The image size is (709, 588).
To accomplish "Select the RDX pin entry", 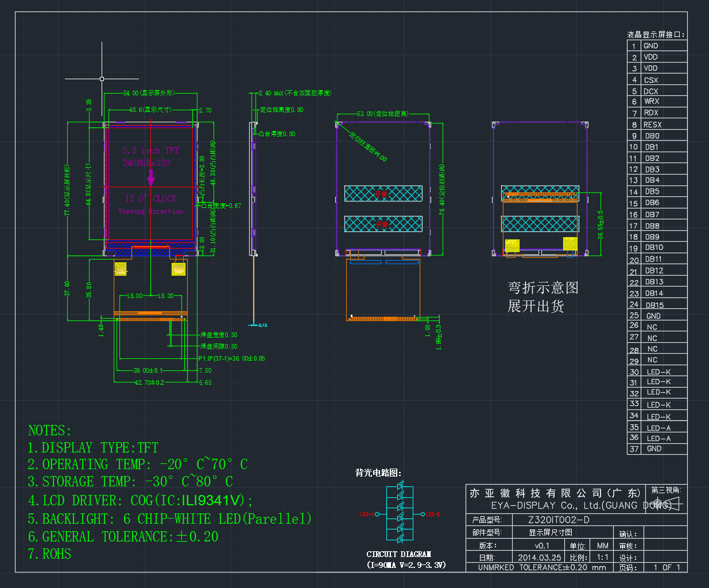I will click(651, 113).
